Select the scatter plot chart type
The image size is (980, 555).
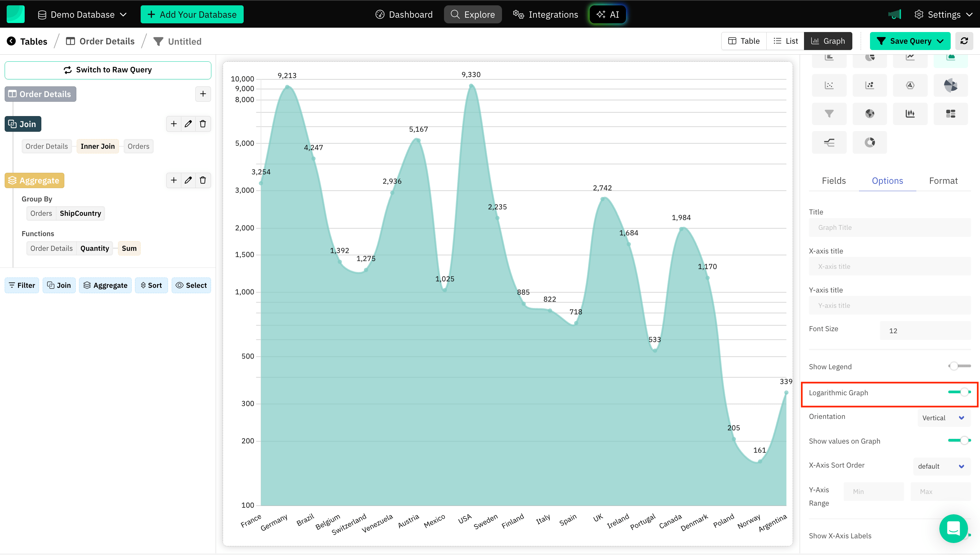(x=829, y=85)
